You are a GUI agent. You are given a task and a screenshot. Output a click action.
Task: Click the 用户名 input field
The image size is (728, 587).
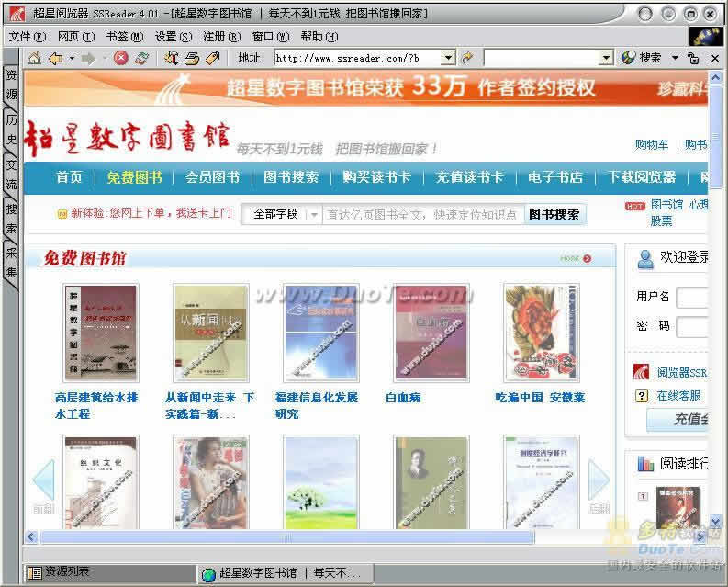(x=693, y=298)
